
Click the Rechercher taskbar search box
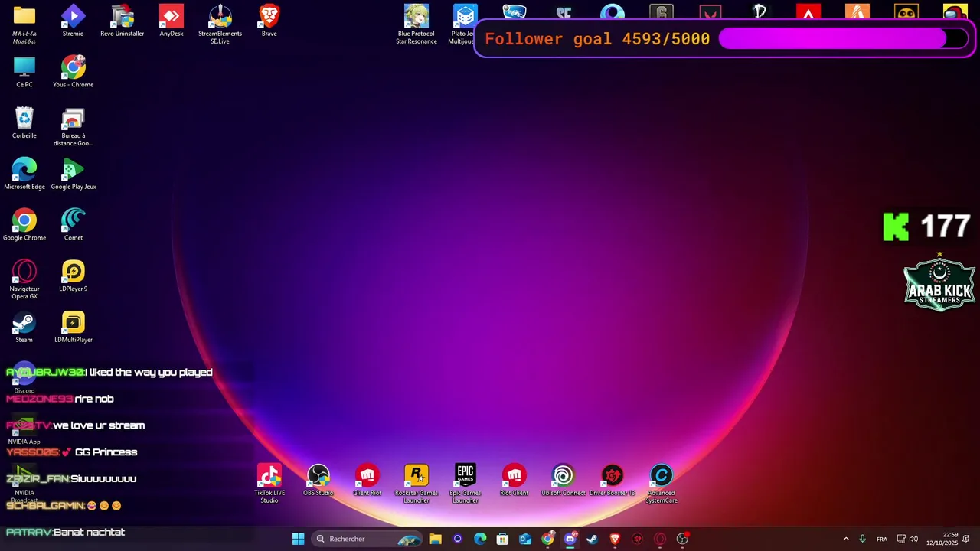tap(367, 539)
